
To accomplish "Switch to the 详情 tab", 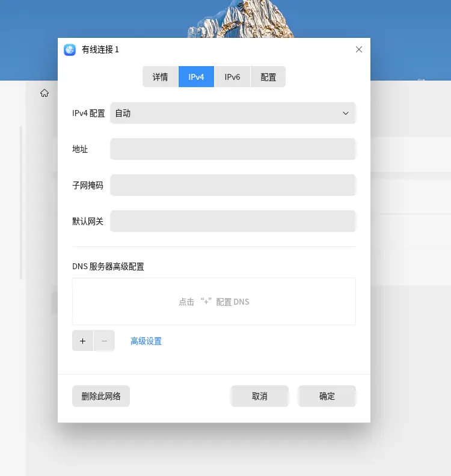I will [x=160, y=77].
